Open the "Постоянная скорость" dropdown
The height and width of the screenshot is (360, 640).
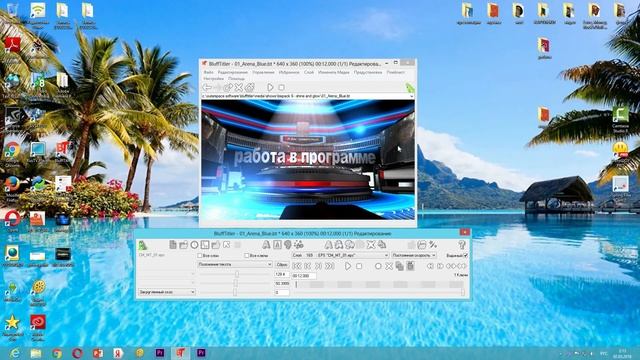point(414,256)
